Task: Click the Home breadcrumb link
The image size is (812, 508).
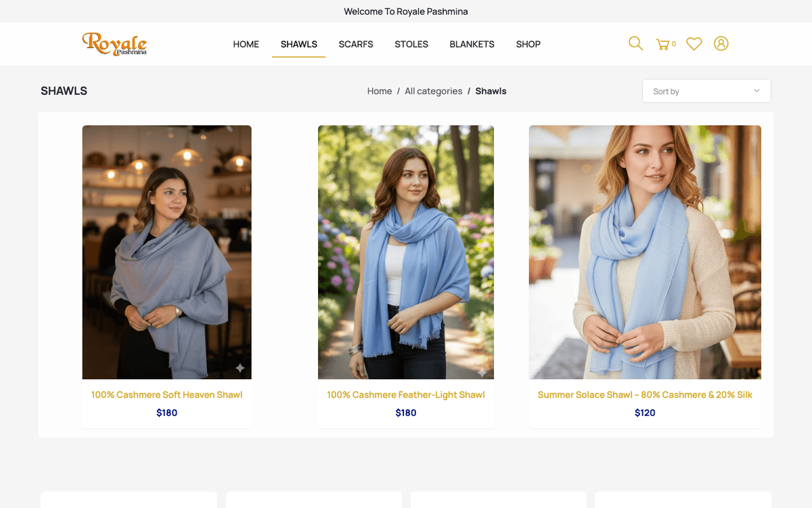Action: [x=380, y=91]
